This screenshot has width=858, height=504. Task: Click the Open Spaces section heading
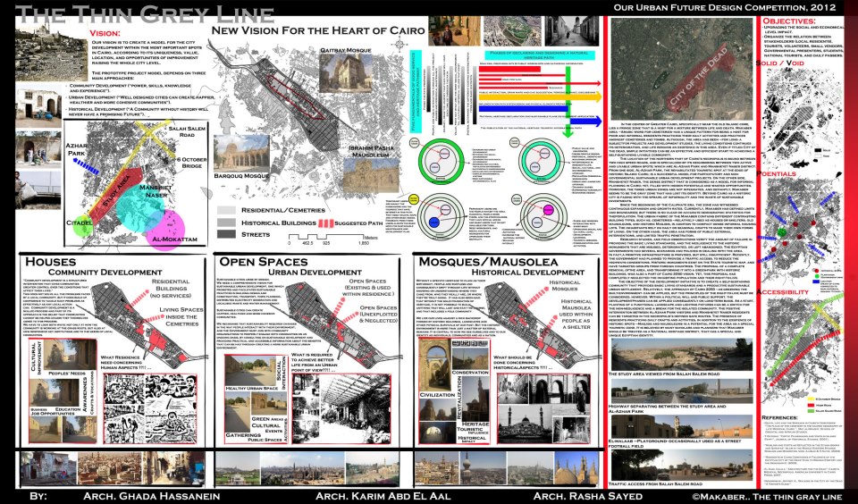[258, 262]
